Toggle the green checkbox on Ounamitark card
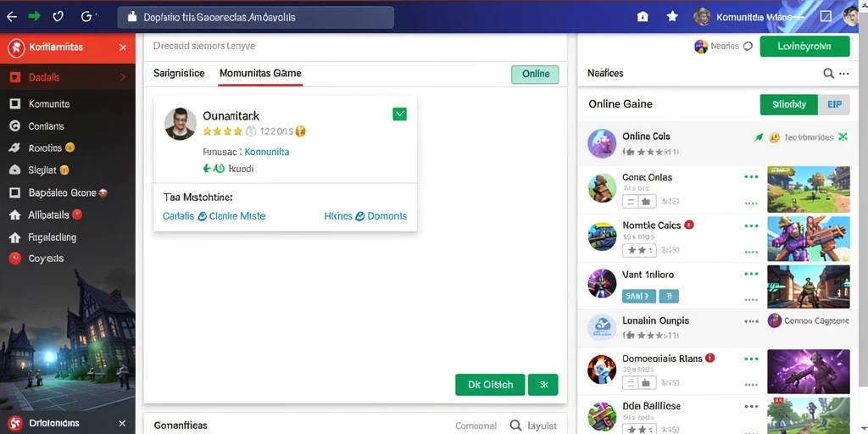 399,114
